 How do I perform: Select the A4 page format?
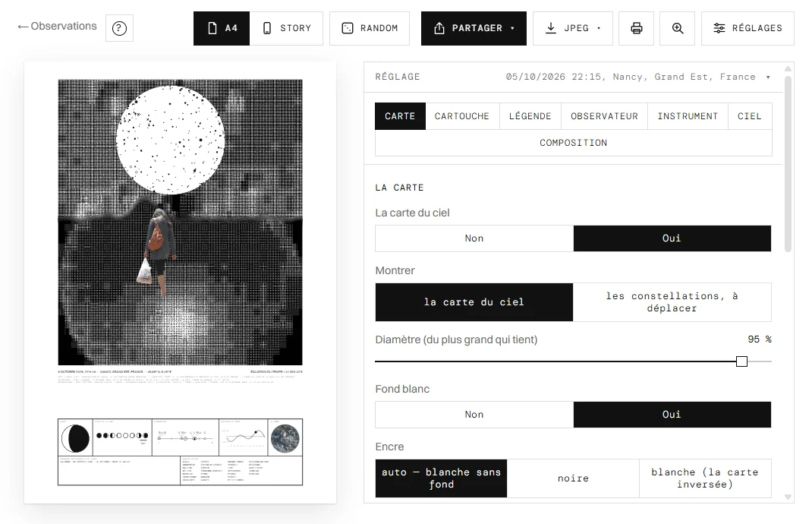(x=222, y=28)
